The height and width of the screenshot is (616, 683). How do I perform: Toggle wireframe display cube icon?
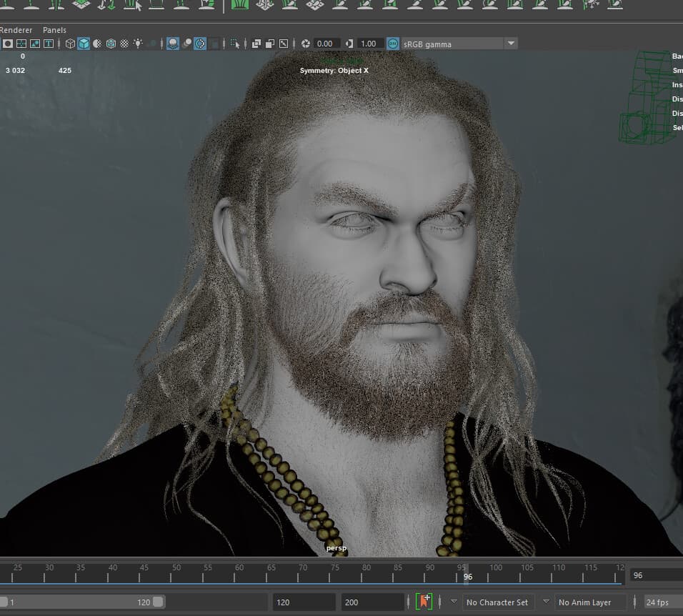pos(70,44)
